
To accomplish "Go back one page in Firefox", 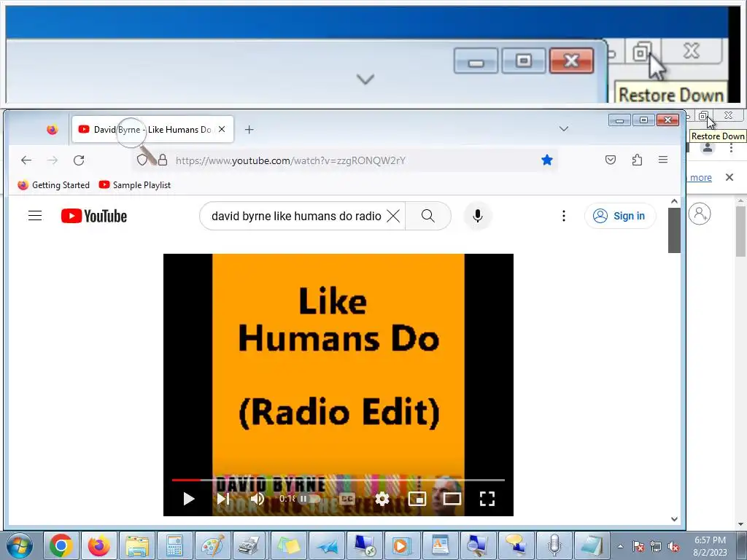I will (26, 160).
